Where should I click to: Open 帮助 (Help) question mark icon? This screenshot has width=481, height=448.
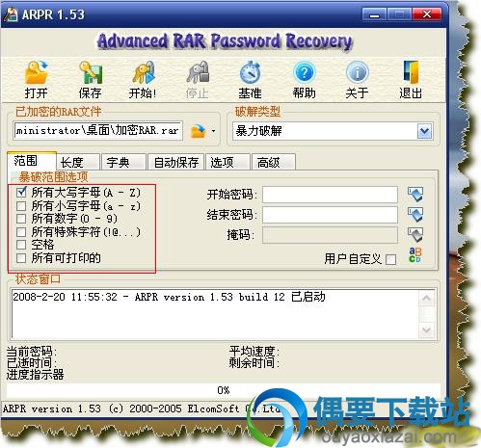point(304,72)
